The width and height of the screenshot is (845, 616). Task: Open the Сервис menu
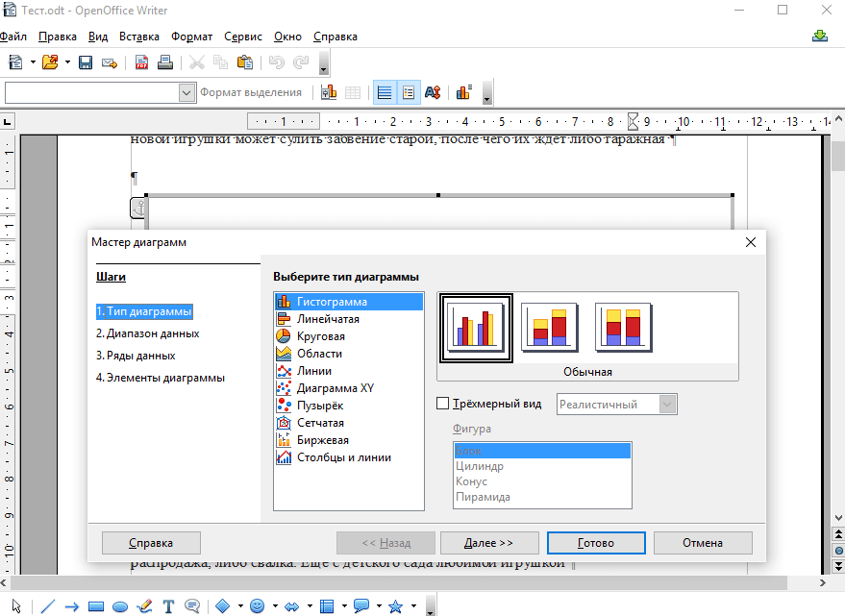coord(243,37)
